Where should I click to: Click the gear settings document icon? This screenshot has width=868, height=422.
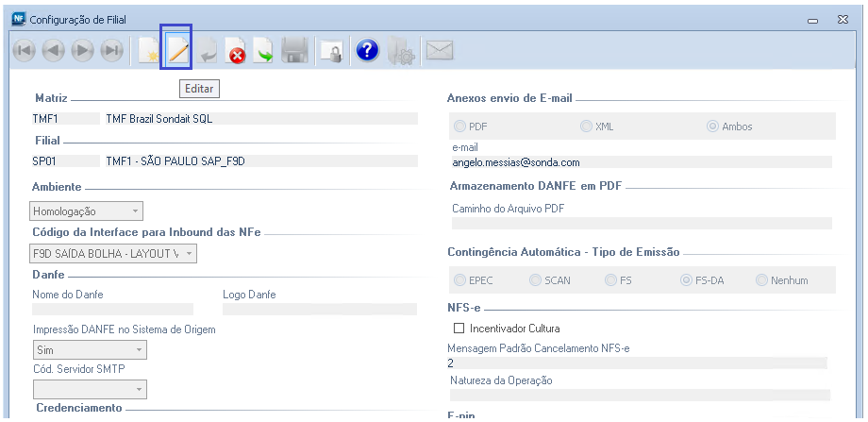(x=401, y=52)
